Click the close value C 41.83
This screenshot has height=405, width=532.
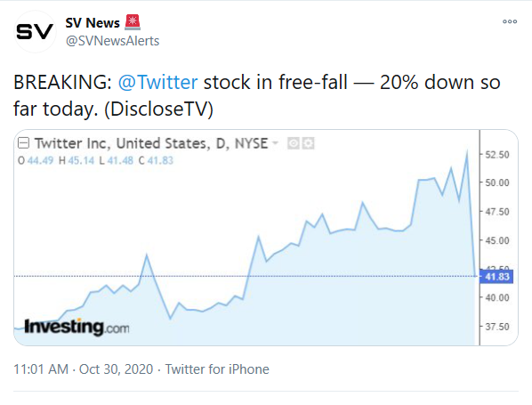[x=156, y=160]
